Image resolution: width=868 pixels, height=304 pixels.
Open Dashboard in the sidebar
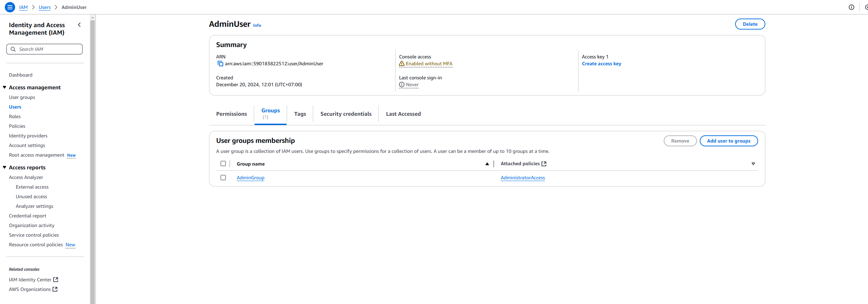21,75
